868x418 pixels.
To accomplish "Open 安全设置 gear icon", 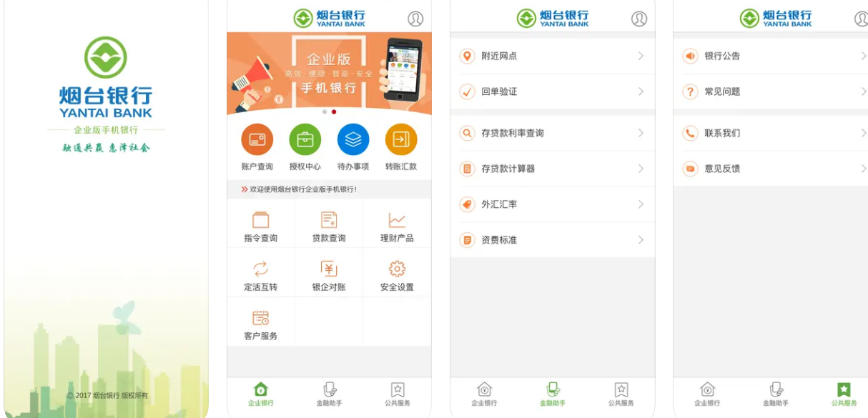I will (397, 269).
